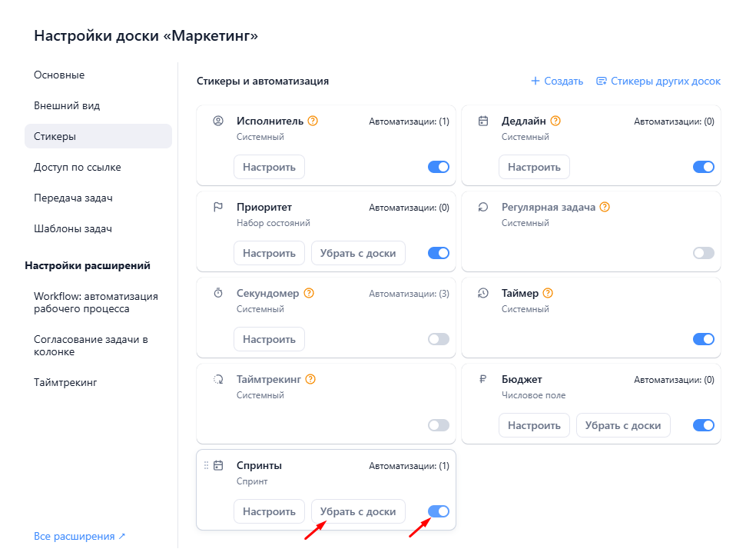Click the help icon beside Дедлайн

(x=555, y=121)
